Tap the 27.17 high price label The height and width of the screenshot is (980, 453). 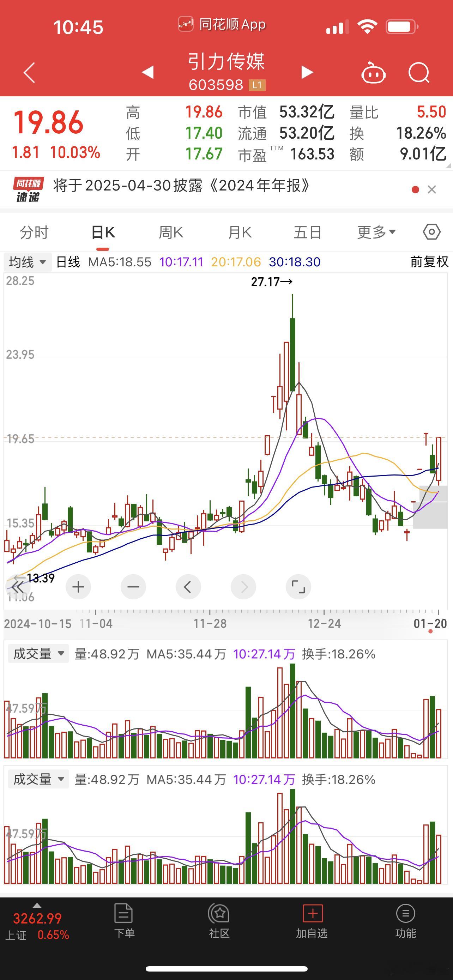pos(272,282)
